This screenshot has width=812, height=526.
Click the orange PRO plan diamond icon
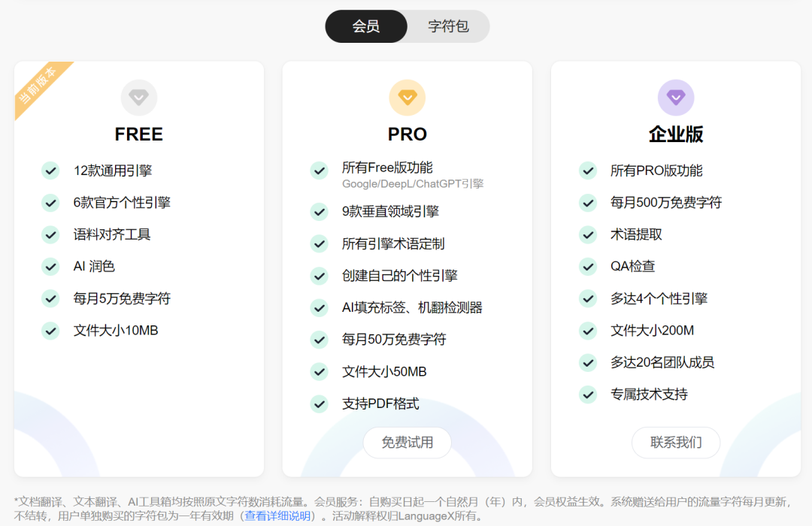click(x=407, y=98)
